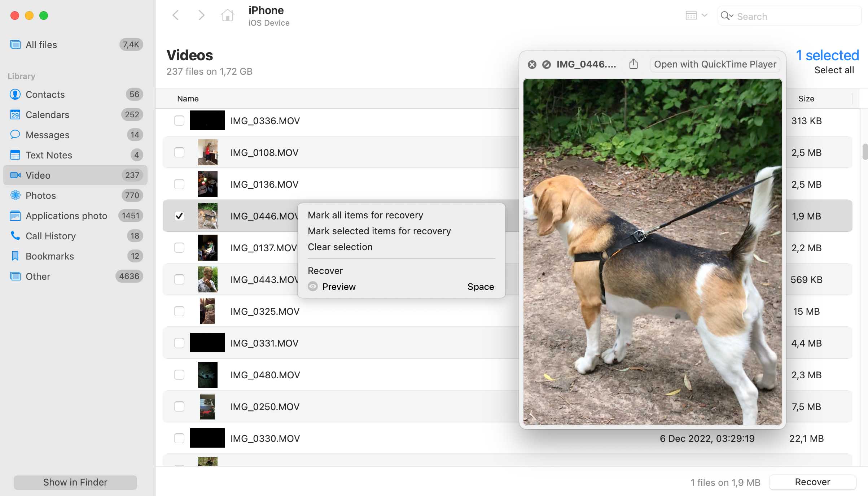
Task: Click the Recover button bottom right
Action: point(812,482)
